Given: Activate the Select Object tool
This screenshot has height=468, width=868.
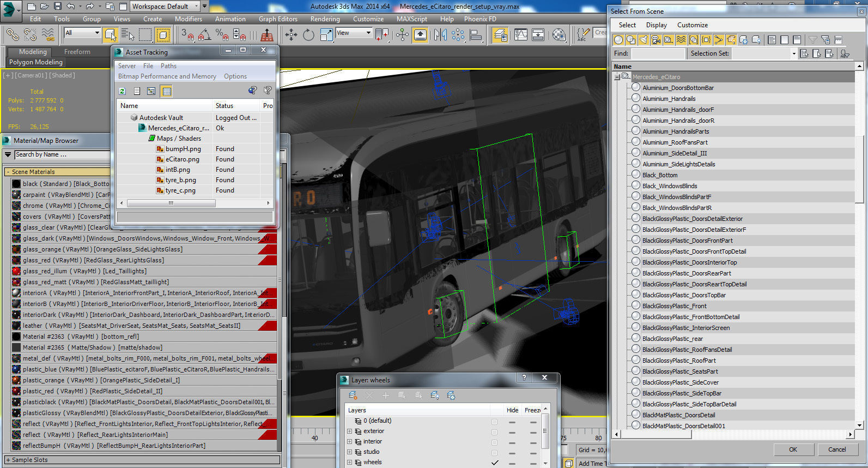Looking at the screenshot, I should [110, 35].
